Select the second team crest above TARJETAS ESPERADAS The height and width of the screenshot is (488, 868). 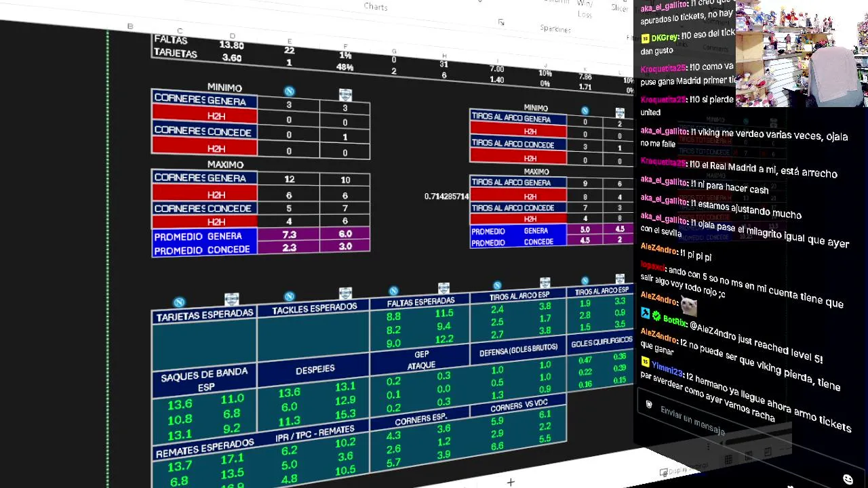coord(232,299)
